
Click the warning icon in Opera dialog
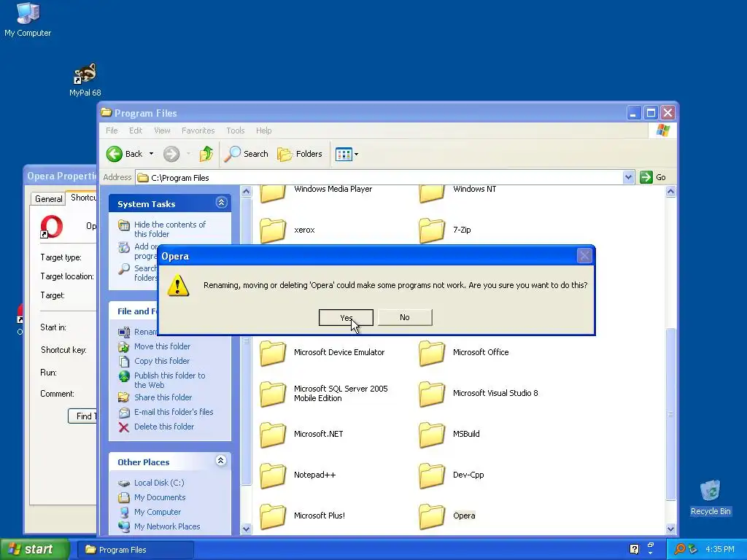[178, 285]
